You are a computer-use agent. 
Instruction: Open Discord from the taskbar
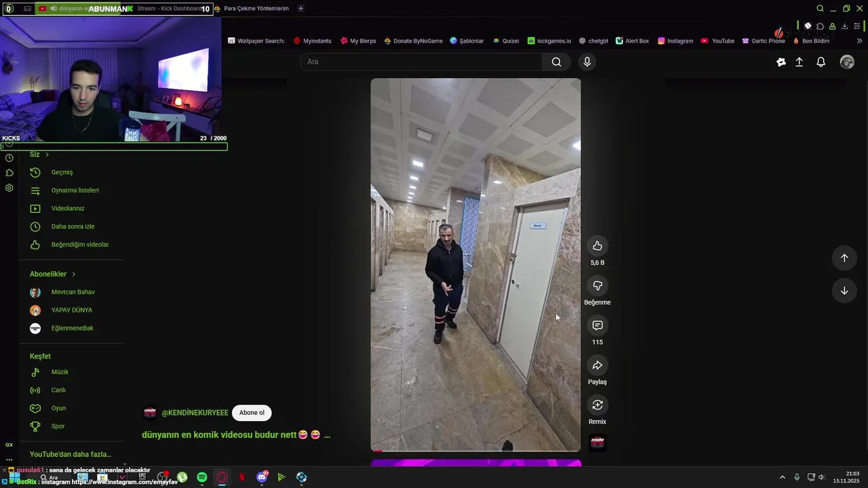pos(262,478)
